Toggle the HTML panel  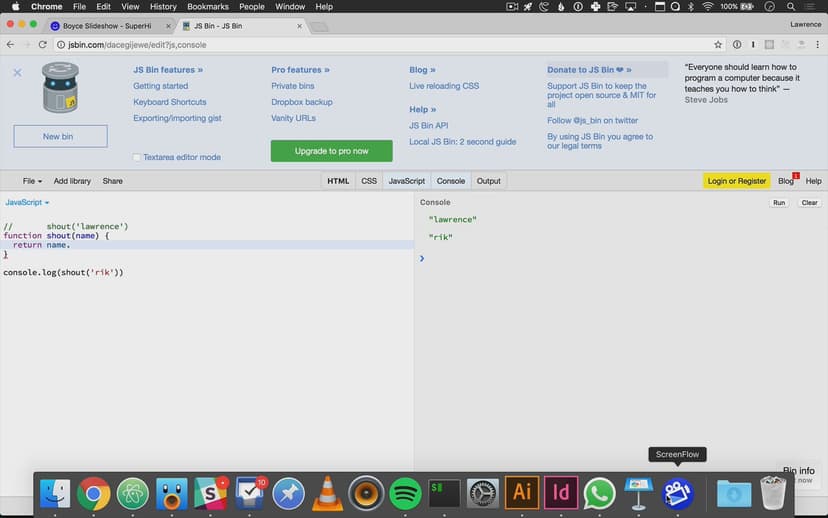(x=338, y=181)
